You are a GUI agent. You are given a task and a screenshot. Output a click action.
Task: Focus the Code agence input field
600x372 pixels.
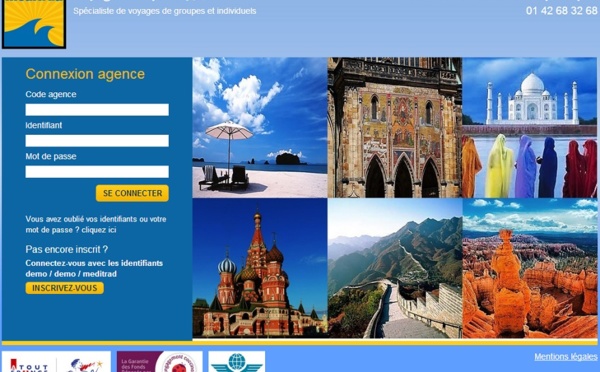point(97,110)
